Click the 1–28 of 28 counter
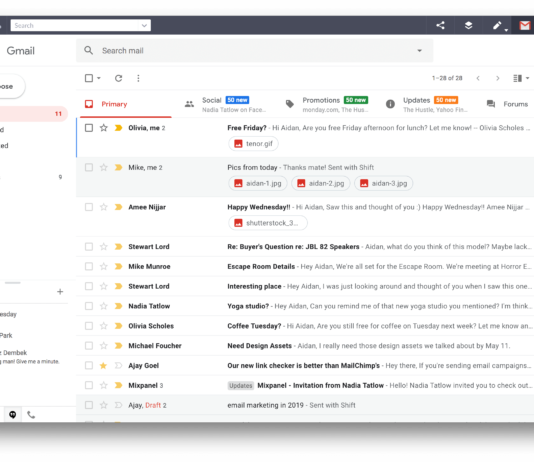Image resolution: width=534 pixels, height=462 pixels. [447, 78]
